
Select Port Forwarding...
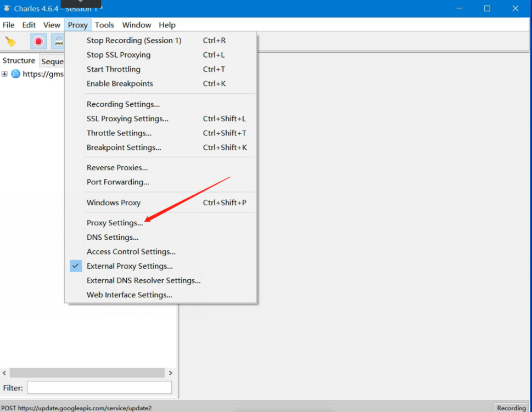[x=160, y=182]
